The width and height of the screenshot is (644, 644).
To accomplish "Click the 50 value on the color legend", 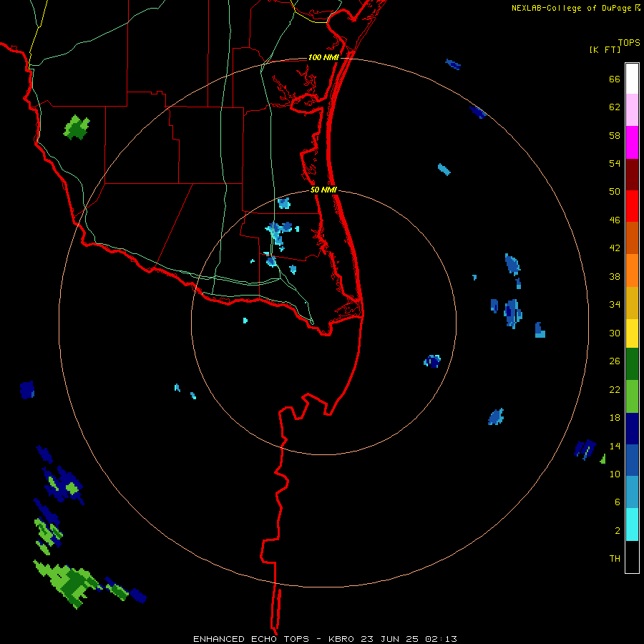I will pyautogui.click(x=615, y=192).
